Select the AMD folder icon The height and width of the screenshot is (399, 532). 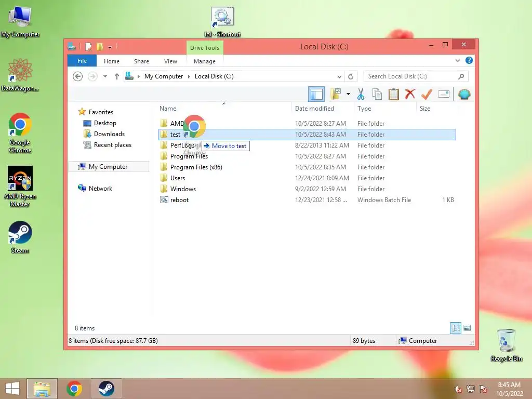(164, 123)
